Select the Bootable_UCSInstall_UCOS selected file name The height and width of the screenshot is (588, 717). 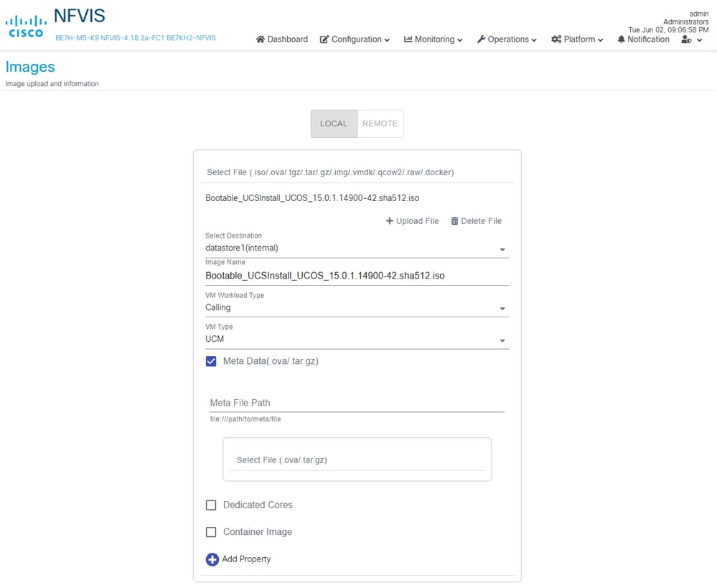pos(312,198)
